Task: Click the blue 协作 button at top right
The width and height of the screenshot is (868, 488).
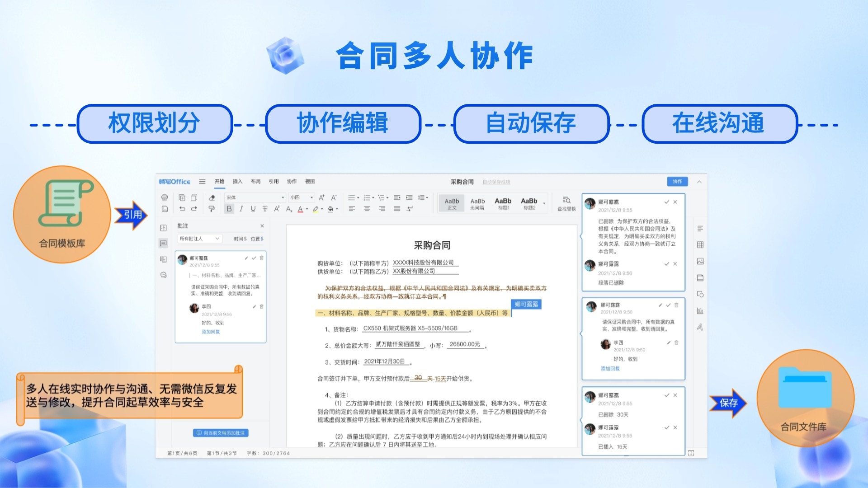Action: (677, 182)
